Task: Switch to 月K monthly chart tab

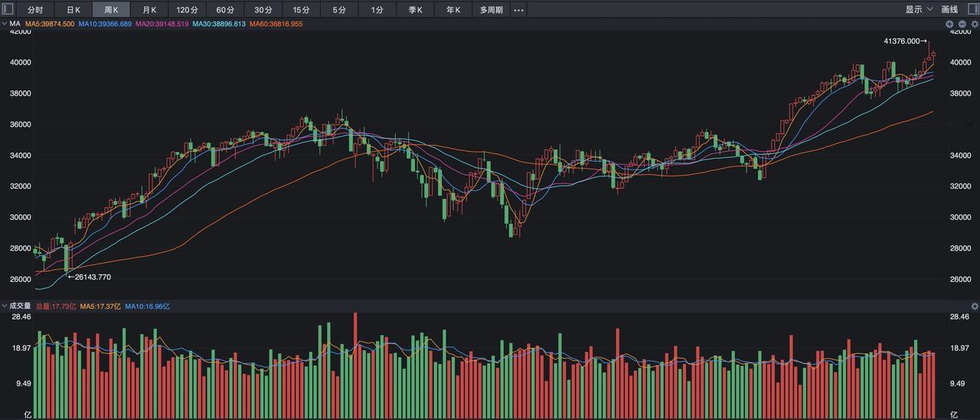Action: (x=149, y=10)
